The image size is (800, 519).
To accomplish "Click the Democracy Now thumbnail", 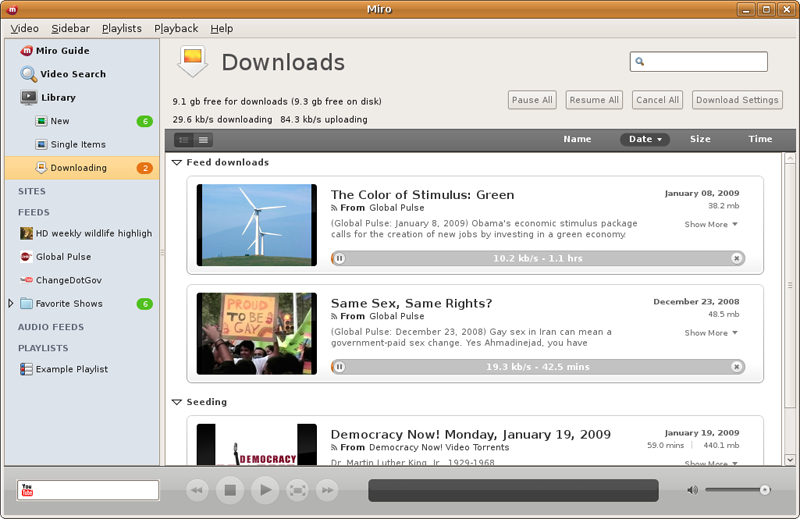I will pos(257,444).
